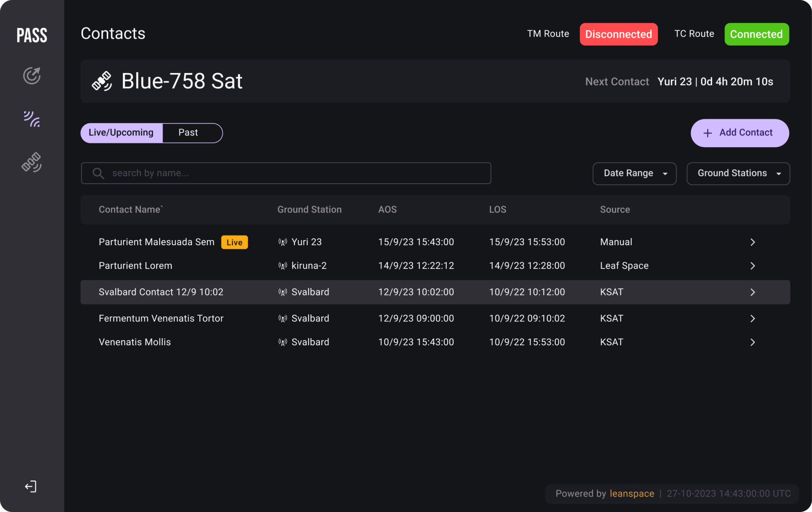Open the Date Range dropdown
The height and width of the screenshot is (512, 812).
click(x=634, y=174)
